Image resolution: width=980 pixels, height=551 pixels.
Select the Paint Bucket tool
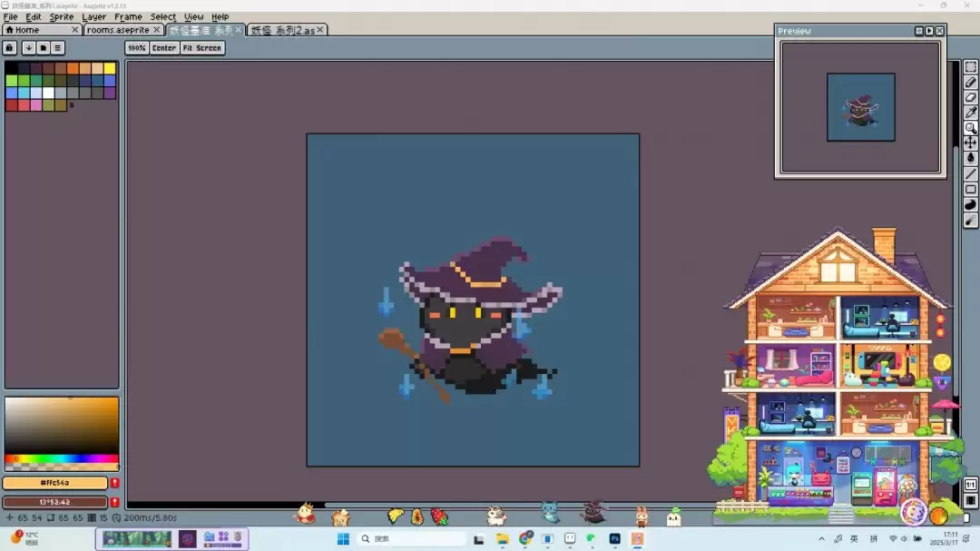pyautogui.click(x=970, y=158)
